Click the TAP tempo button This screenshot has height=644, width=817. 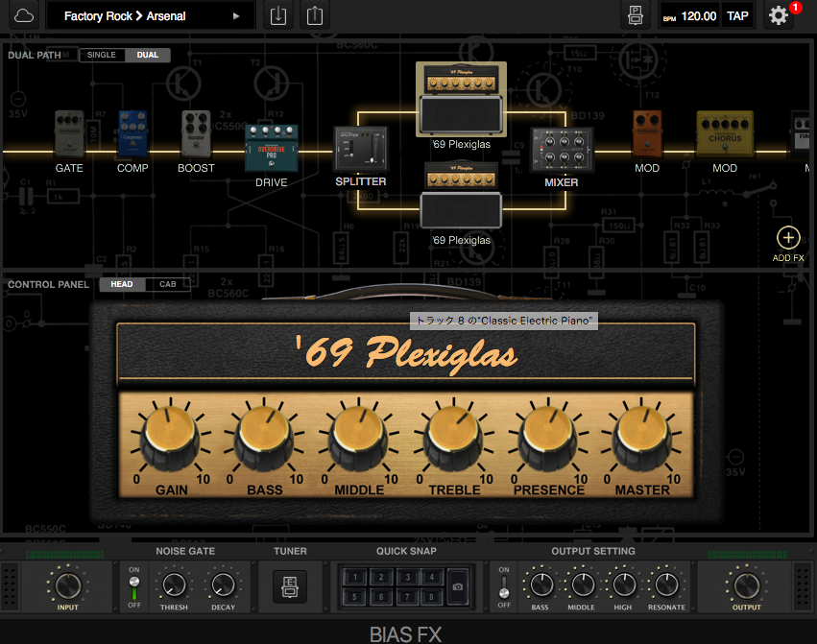tap(738, 16)
